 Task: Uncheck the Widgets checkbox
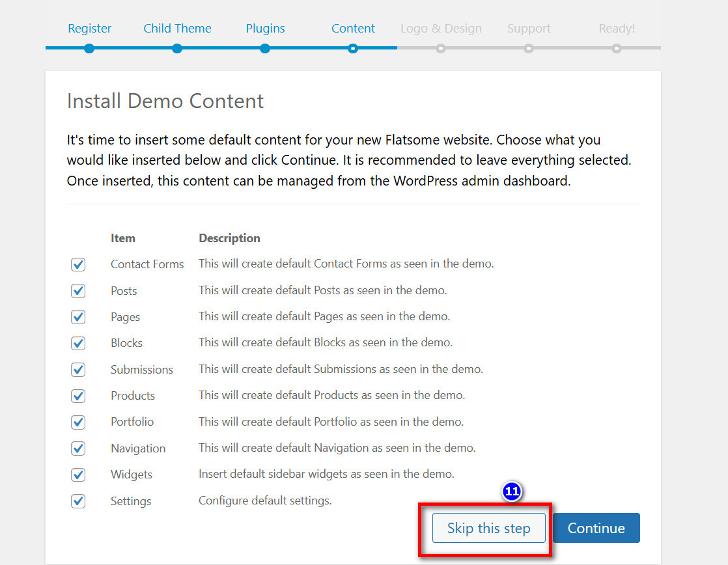[x=78, y=475]
